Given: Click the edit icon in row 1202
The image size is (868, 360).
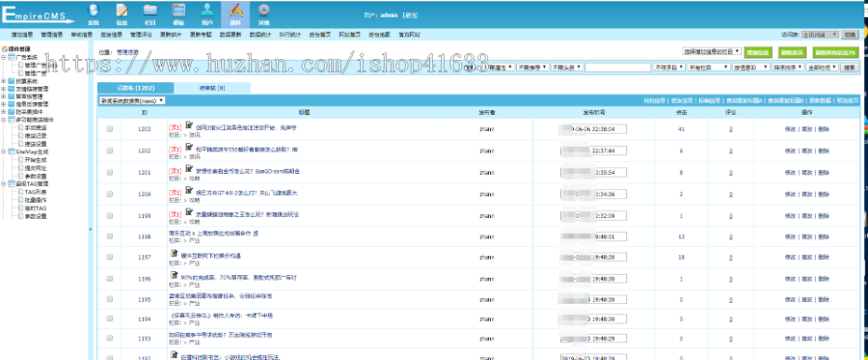Looking at the screenshot, I should pyautogui.click(x=189, y=148).
